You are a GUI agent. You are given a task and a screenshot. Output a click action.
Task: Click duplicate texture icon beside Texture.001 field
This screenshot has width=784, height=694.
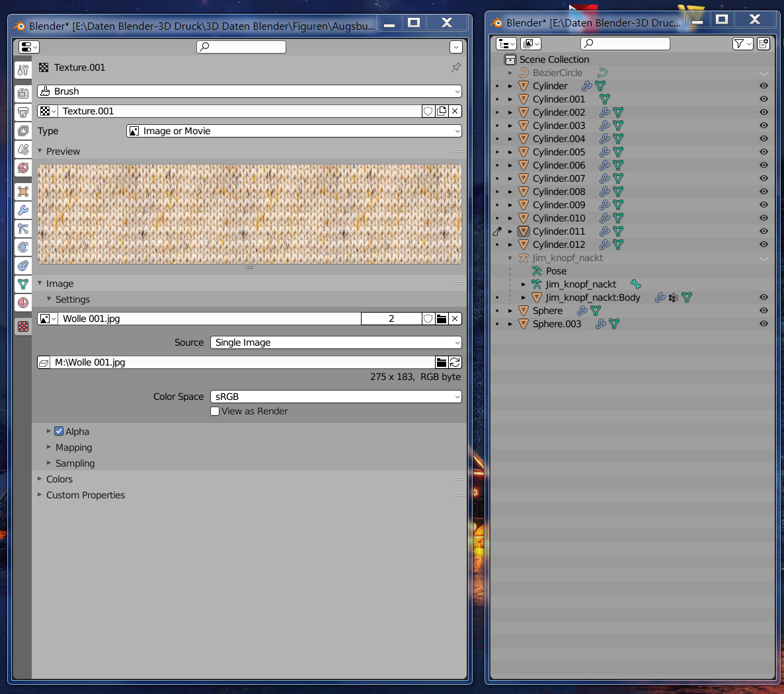(442, 111)
